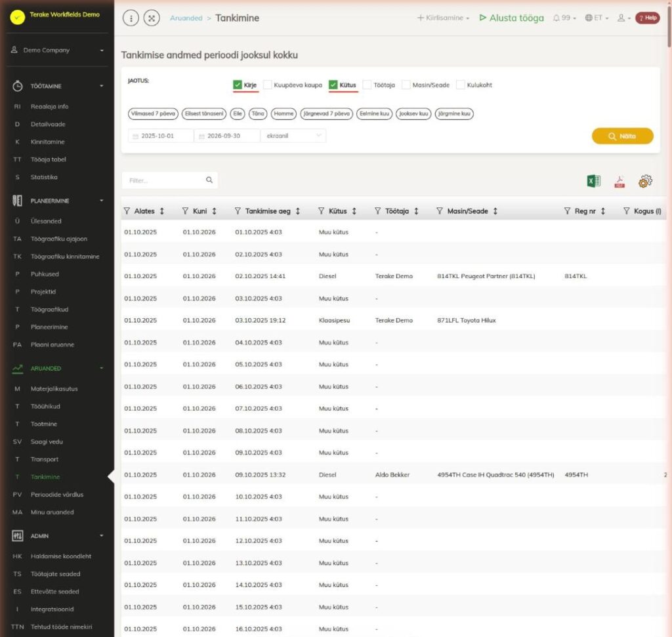This screenshot has height=637, width=672.
Task: Filter the Kogus (l) column
Action: [627, 211]
